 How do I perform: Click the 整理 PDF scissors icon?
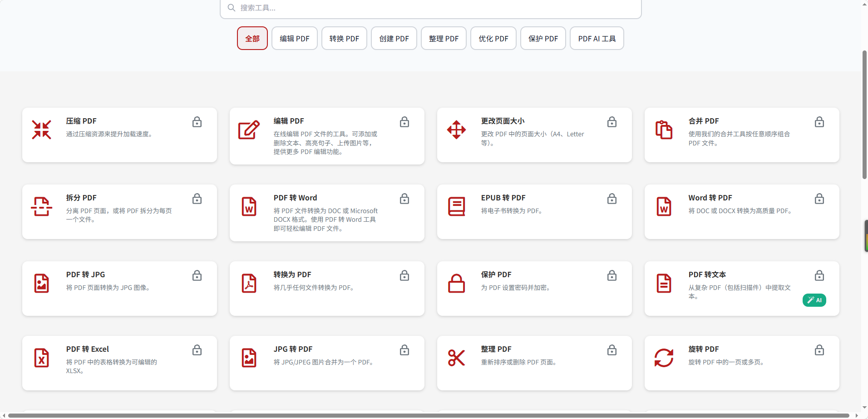tap(457, 358)
